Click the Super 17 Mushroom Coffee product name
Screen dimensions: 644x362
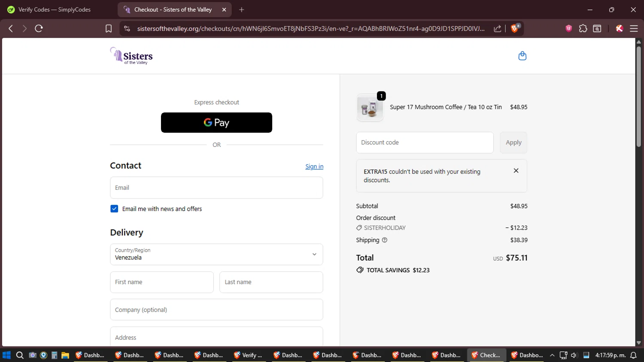pos(446,107)
